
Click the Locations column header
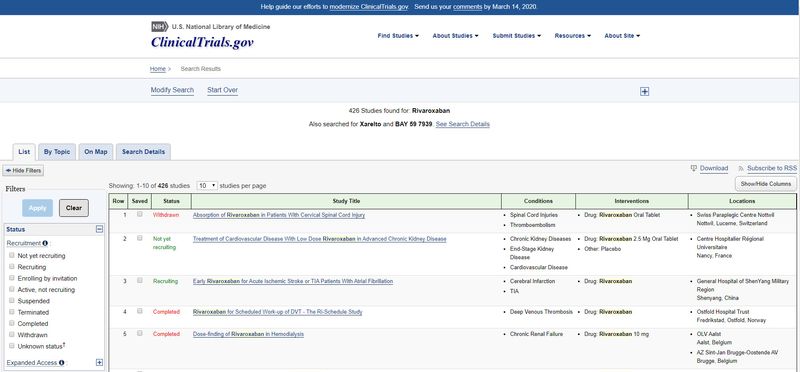pos(742,201)
